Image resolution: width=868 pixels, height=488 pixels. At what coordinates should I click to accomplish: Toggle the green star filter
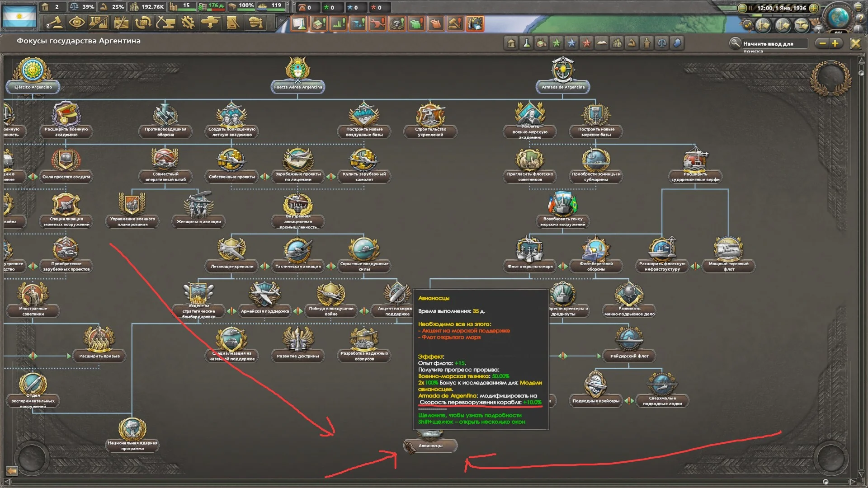click(x=557, y=43)
